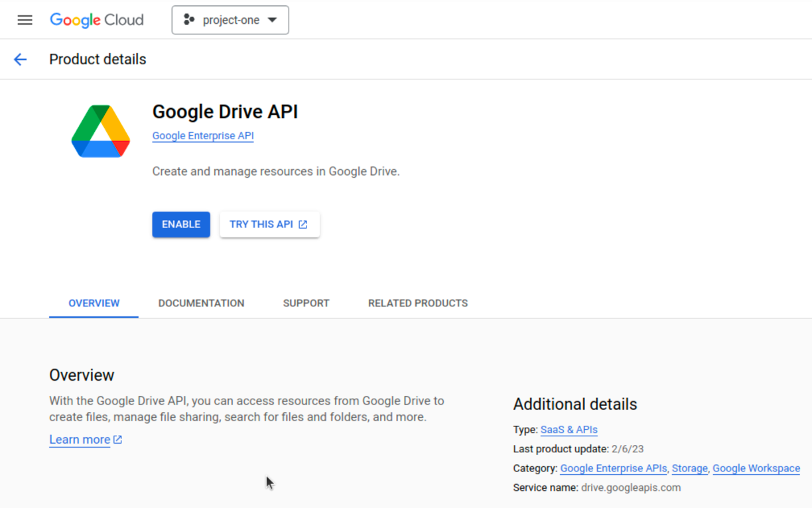This screenshot has width=812, height=508.
Task: Switch to the Documentation tab
Action: point(201,303)
